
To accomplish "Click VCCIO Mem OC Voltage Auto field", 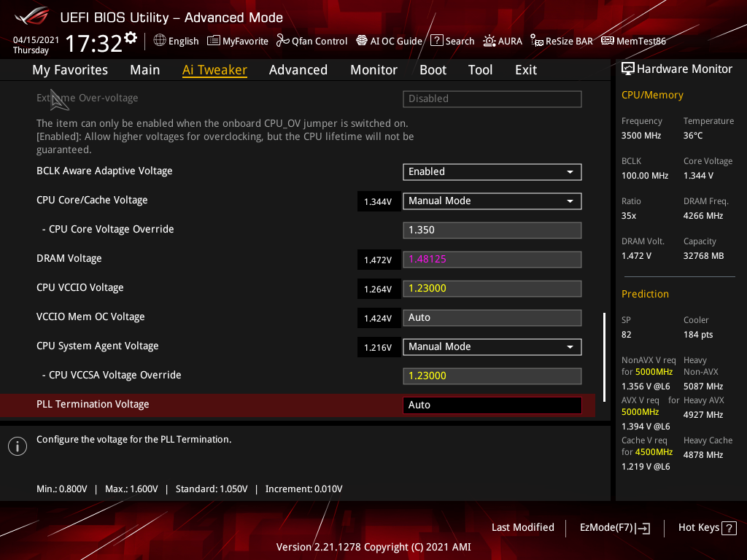I will pyautogui.click(x=492, y=318).
